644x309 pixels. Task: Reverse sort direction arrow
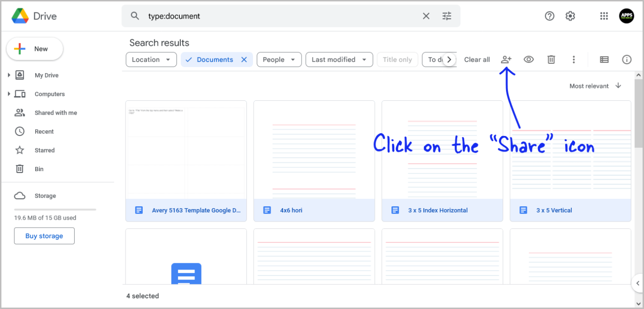click(x=618, y=86)
